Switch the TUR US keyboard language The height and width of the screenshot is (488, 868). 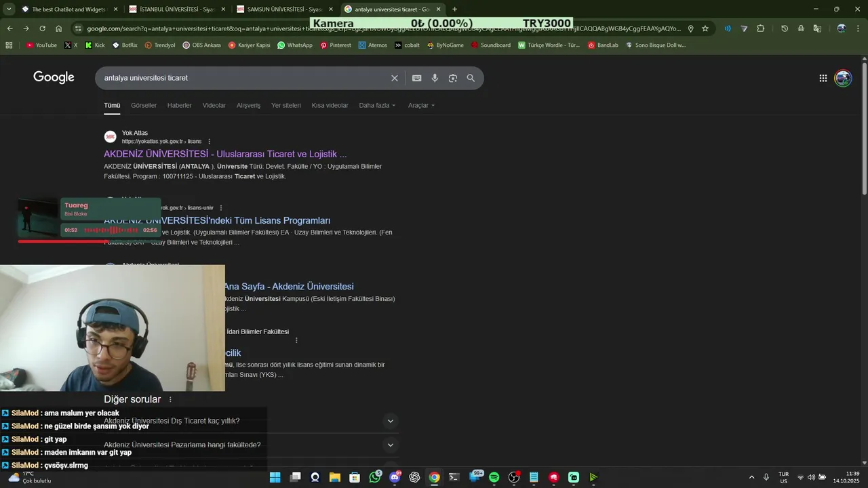click(x=783, y=477)
